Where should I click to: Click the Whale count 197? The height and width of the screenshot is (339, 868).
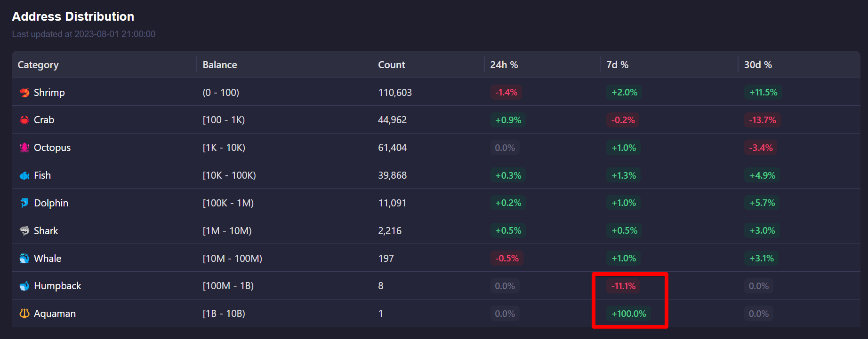[386, 259]
